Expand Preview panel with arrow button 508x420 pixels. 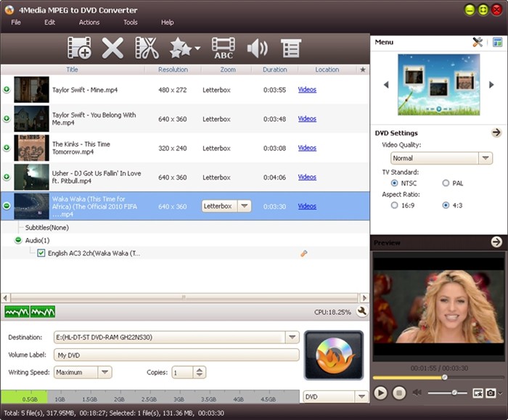[496, 242]
